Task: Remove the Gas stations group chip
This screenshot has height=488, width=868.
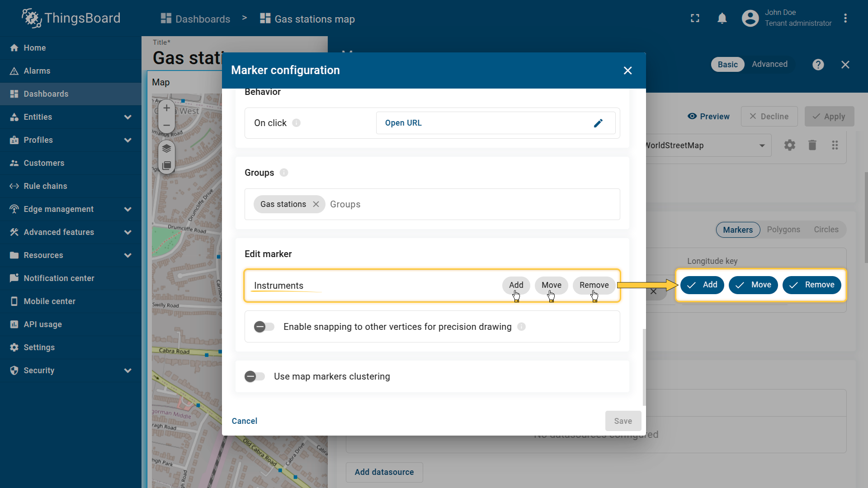Action: [x=316, y=204]
